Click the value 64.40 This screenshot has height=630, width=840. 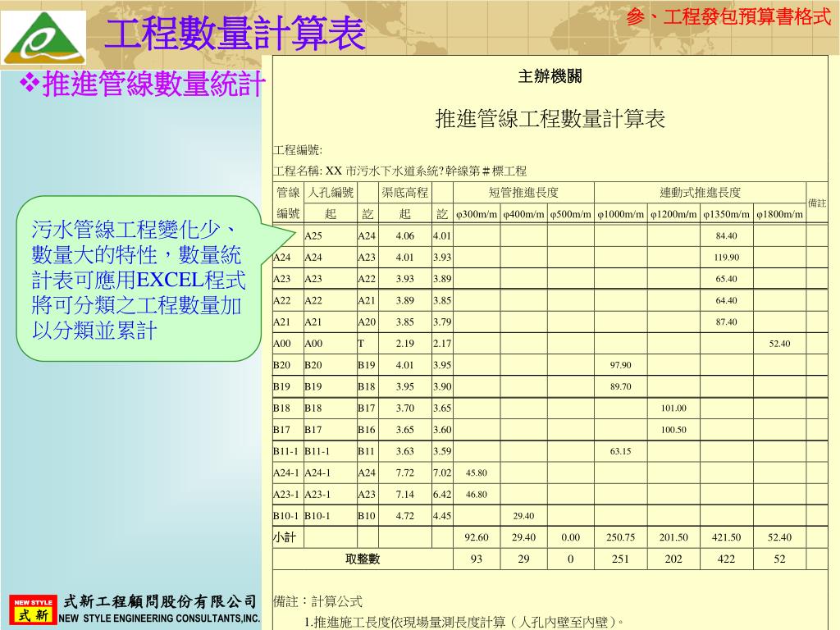(727, 300)
